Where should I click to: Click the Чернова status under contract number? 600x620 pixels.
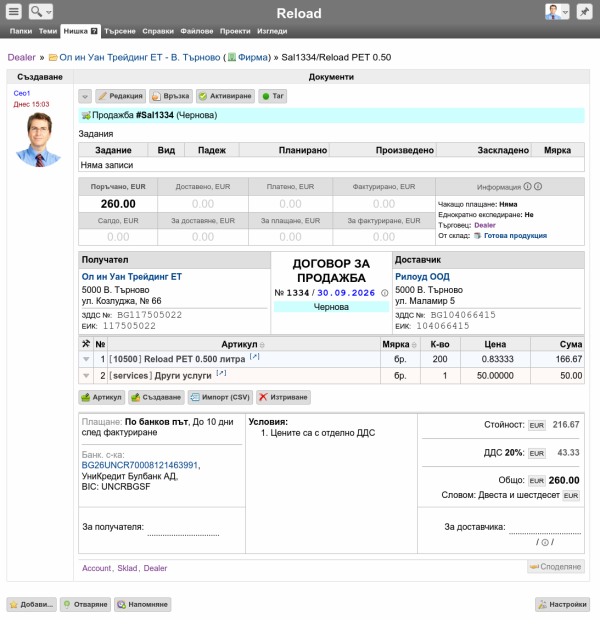331,307
